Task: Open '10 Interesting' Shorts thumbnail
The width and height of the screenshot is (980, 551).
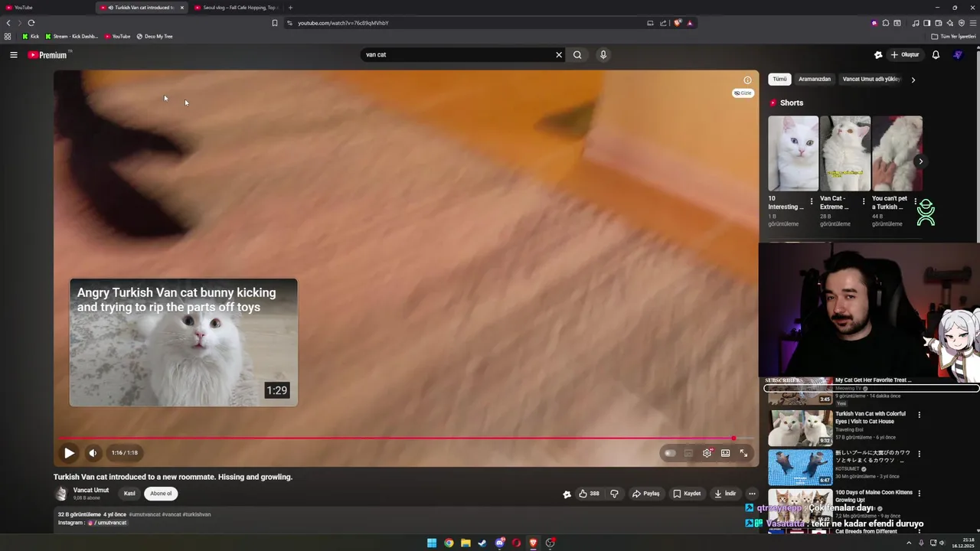Action: click(793, 154)
